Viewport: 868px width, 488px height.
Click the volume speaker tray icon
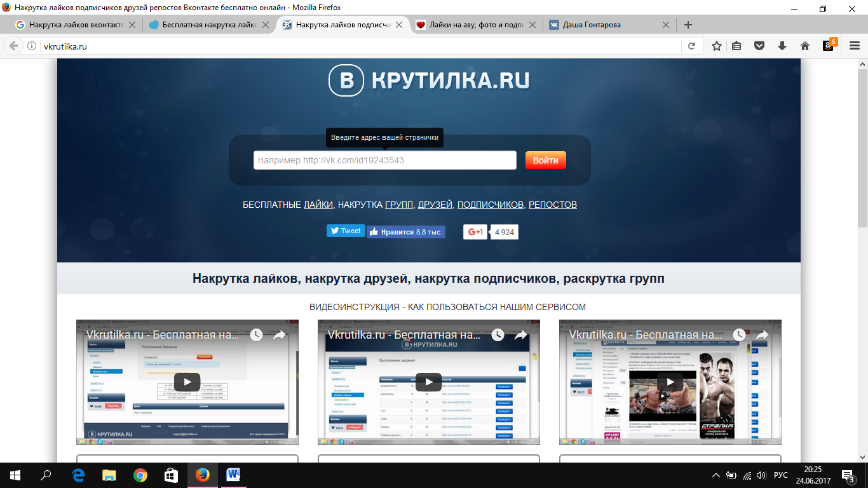(x=761, y=475)
